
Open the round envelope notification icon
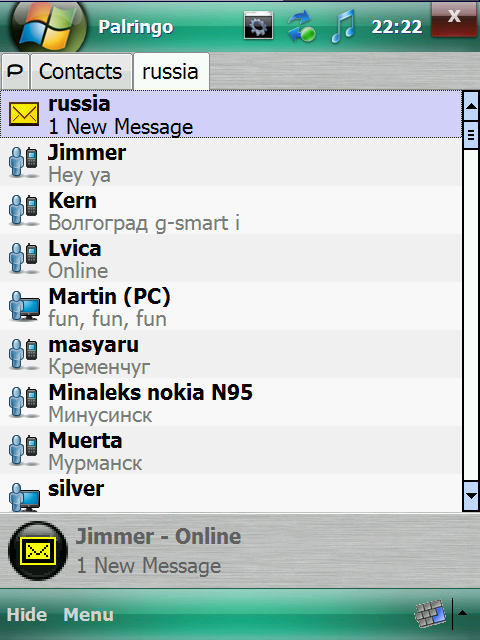click(x=38, y=551)
